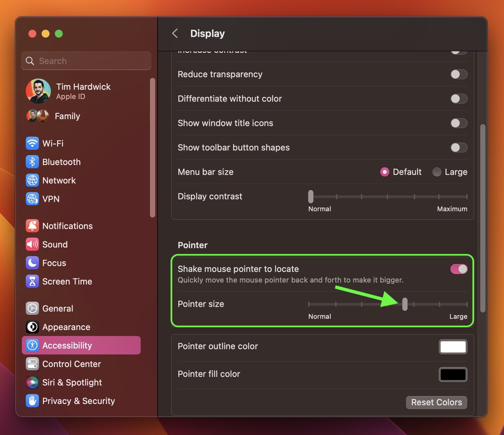Enable the Reduce transparency toggle
This screenshot has width=504, height=435.
coord(459,74)
